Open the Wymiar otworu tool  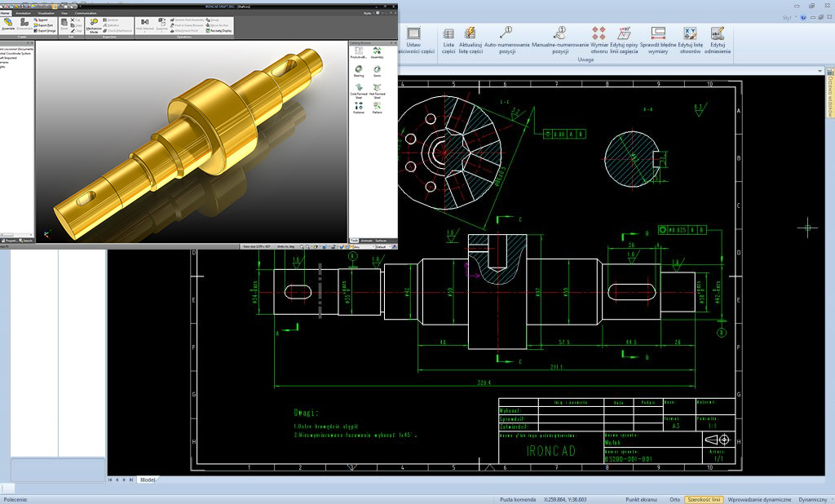click(599, 41)
